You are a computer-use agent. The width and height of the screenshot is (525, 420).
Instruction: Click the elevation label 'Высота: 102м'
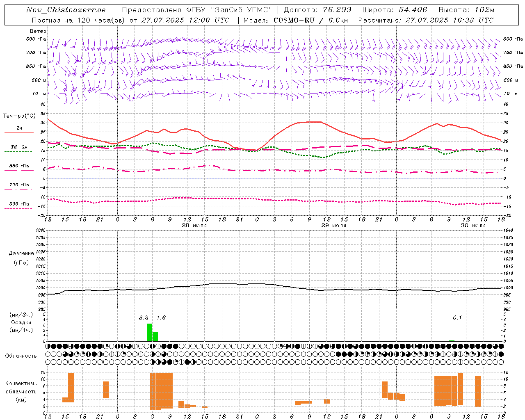466,10
